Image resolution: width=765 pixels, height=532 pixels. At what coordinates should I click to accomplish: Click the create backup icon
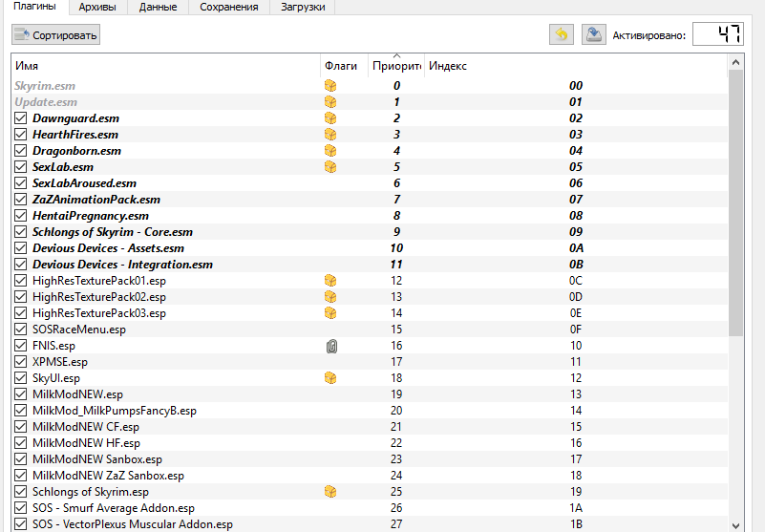pyautogui.click(x=594, y=35)
